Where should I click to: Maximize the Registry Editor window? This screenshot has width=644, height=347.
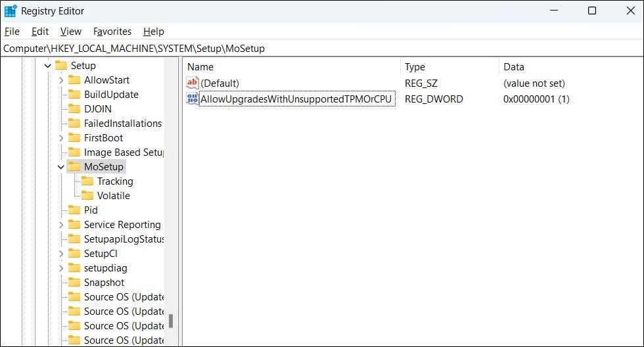[592, 11]
